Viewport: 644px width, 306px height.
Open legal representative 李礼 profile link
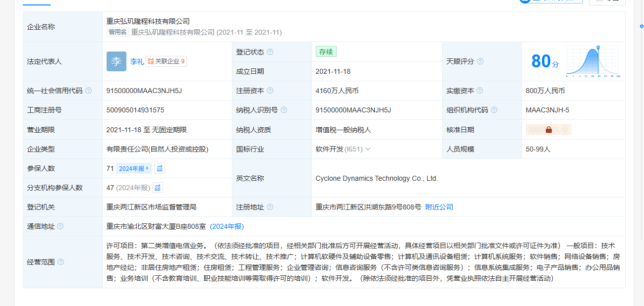[x=137, y=62]
